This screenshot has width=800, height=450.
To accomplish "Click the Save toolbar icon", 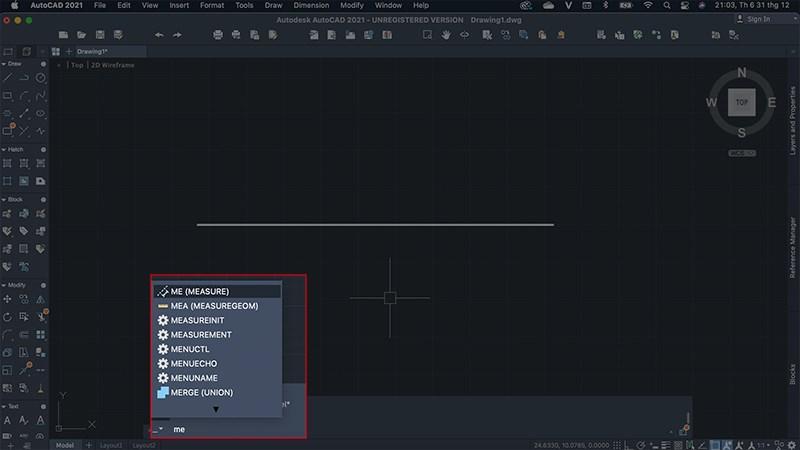I will pyautogui.click(x=100, y=35).
